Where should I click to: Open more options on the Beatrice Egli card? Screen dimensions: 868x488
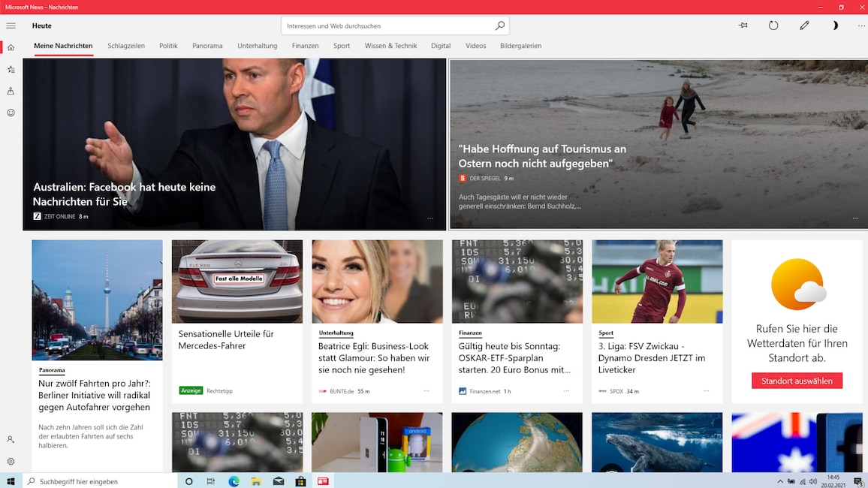[426, 390]
